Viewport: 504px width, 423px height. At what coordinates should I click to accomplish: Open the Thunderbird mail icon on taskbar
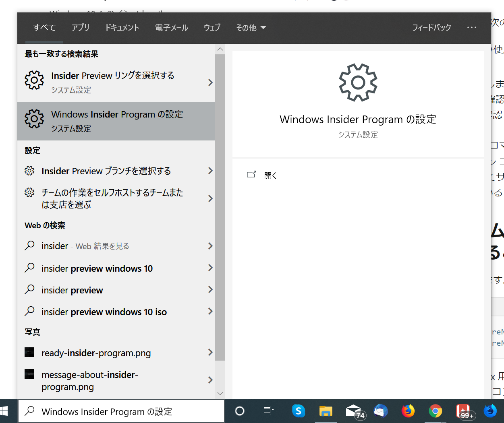(381, 411)
